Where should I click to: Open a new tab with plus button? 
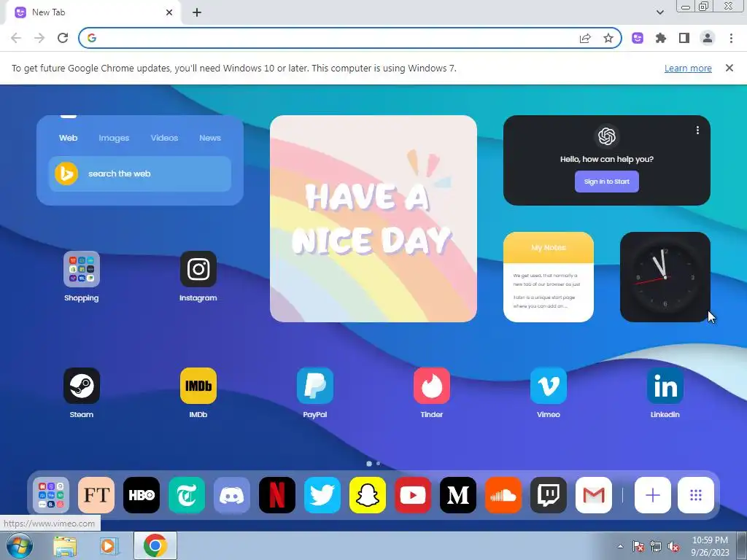click(x=197, y=12)
